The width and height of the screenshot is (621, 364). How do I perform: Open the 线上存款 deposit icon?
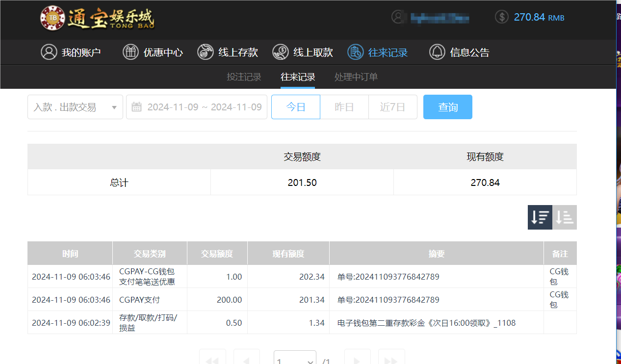(205, 52)
